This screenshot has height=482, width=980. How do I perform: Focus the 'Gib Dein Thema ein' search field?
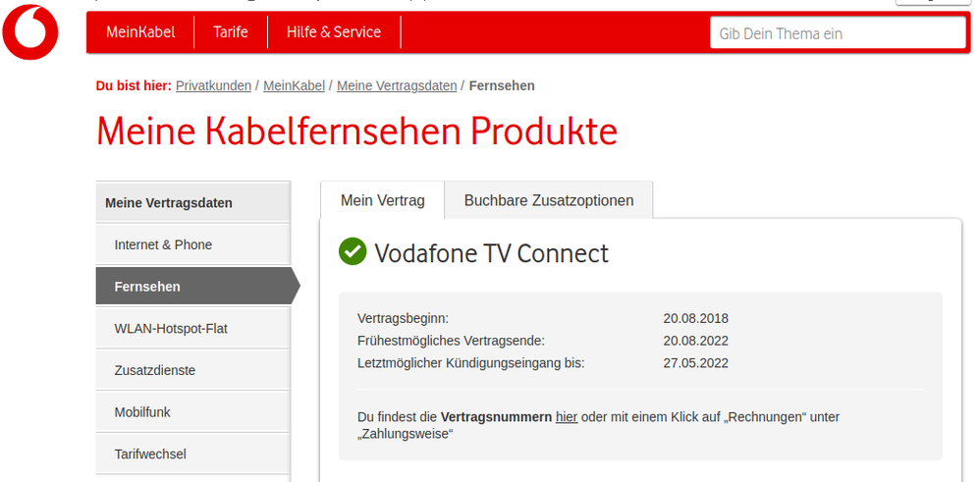[839, 33]
